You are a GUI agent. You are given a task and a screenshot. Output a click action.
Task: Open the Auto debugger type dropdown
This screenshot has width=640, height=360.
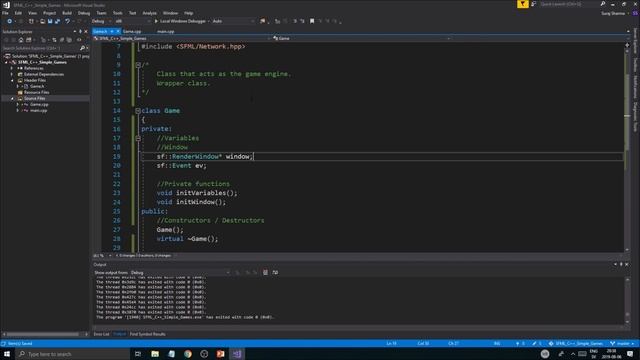pos(233,21)
